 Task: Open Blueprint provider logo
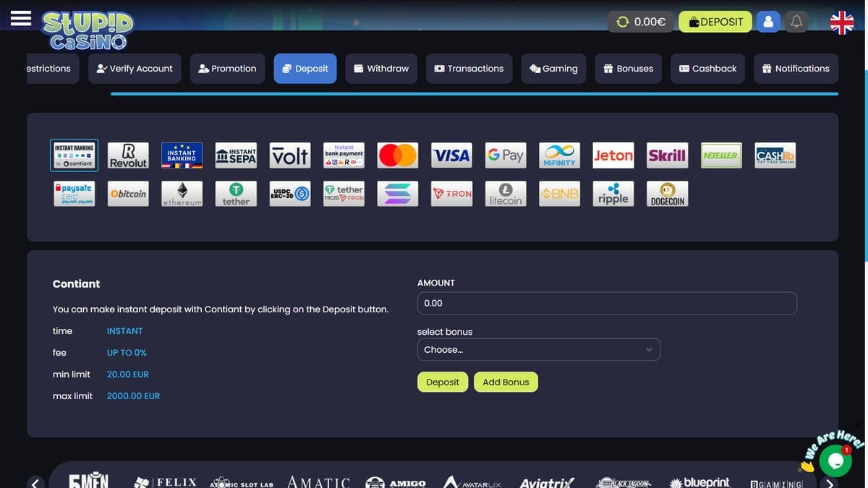coord(699,482)
